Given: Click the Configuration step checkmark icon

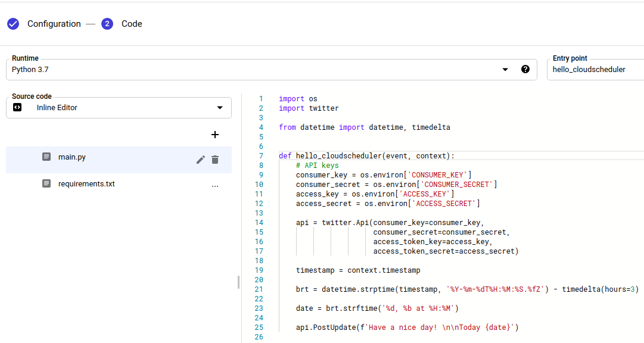Looking at the screenshot, I should 13,23.
